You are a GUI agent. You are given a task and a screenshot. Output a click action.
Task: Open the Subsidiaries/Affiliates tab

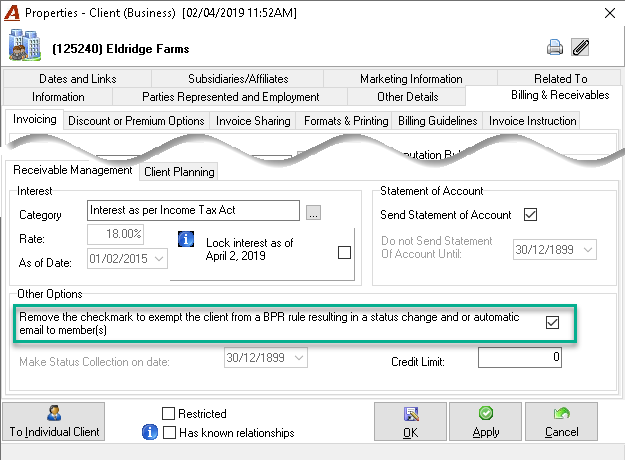238,79
